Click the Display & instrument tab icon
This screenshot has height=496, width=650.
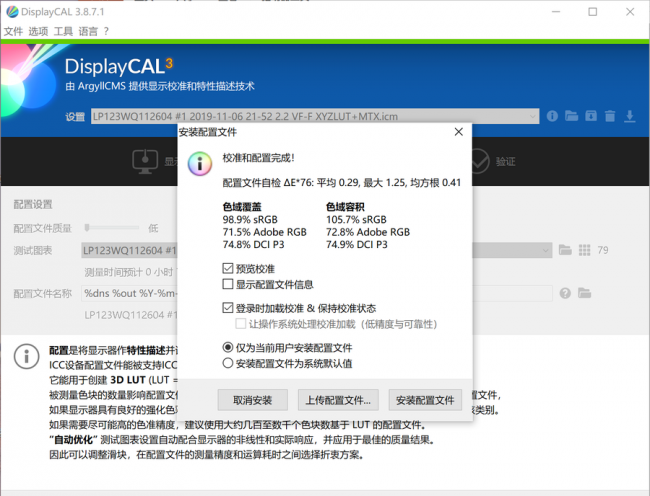(145, 161)
